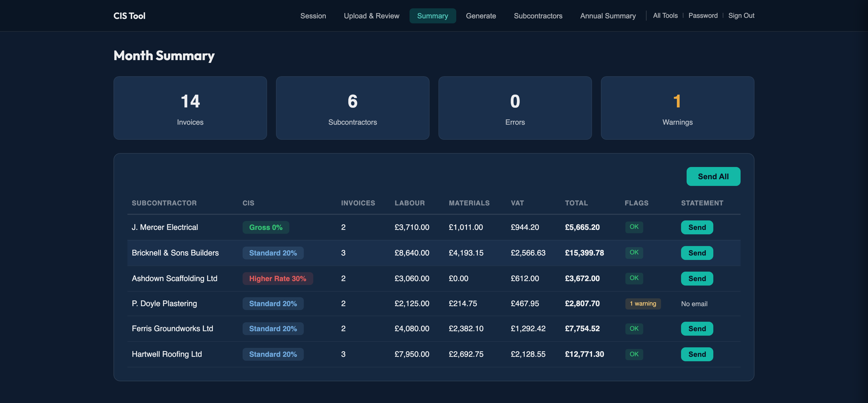The height and width of the screenshot is (403, 868).
Task: Click J. Mercer Electrical OK flag
Action: point(634,227)
